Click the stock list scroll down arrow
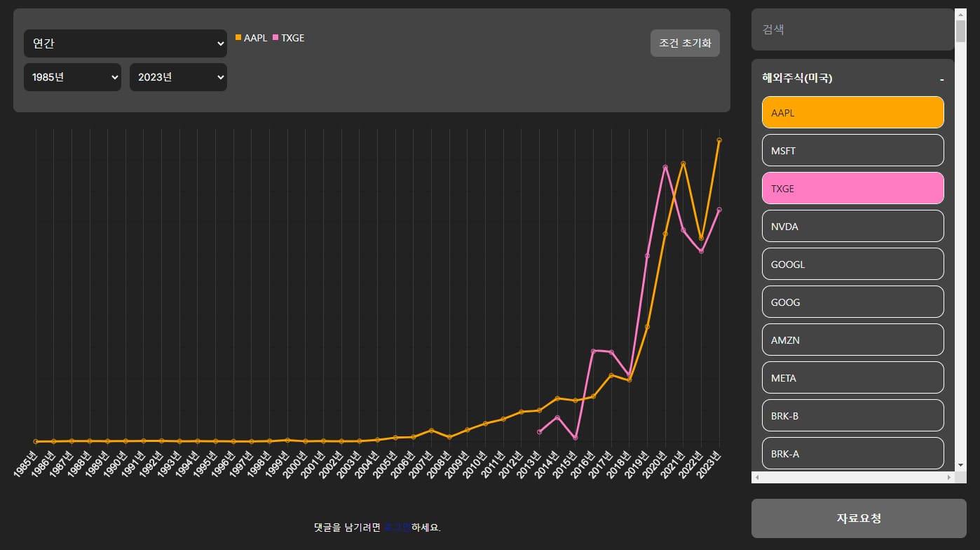This screenshot has width=980, height=550. tap(960, 464)
